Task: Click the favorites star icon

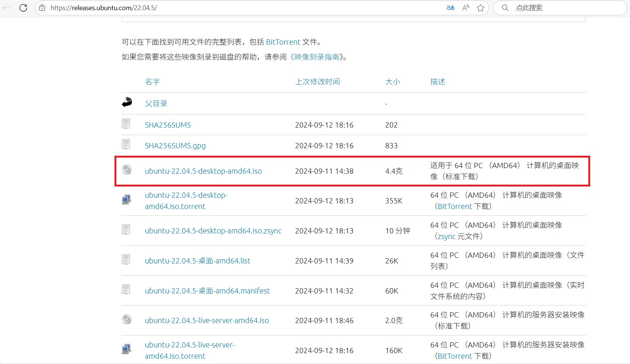Action: click(480, 8)
